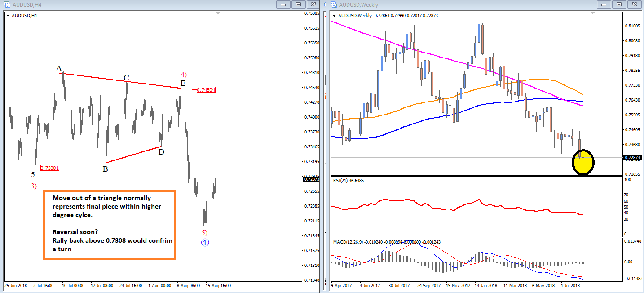This screenshot has width=644, height=293.
Task: Select the upper red A-to-E trendline
Action: pos(121,80)
